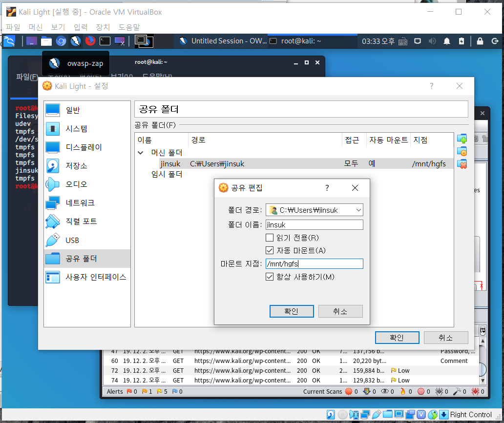Click the edit selected shared folder icon
This screenshot has width=504, height=423.
click(462, 151)
